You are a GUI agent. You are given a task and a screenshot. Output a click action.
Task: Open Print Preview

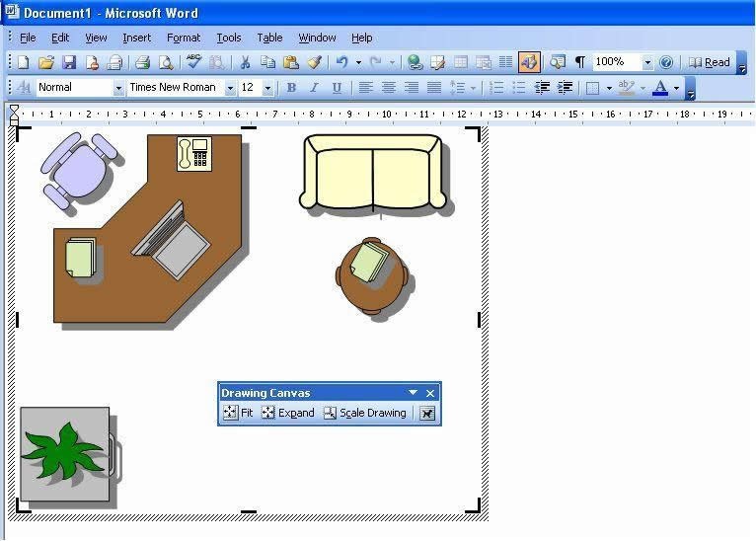coord(166,62)
